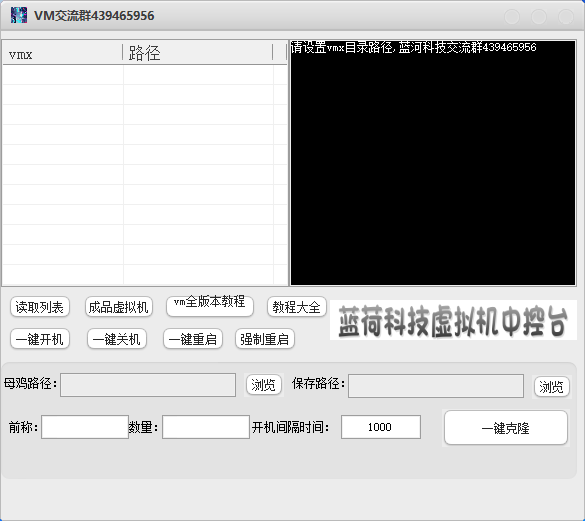Open 成品虚拟机 button
Viewport: 585px width, 521px height.
click(x=119, y=307)
